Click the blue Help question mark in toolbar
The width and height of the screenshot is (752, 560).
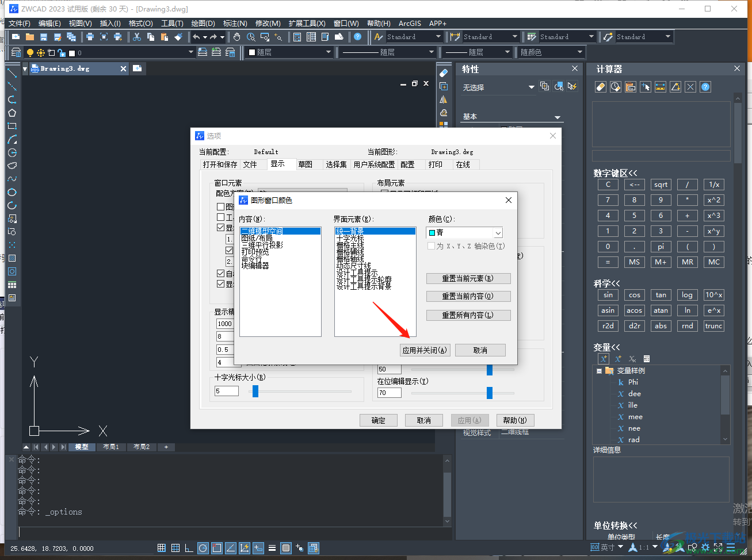(x=358, y=37)
